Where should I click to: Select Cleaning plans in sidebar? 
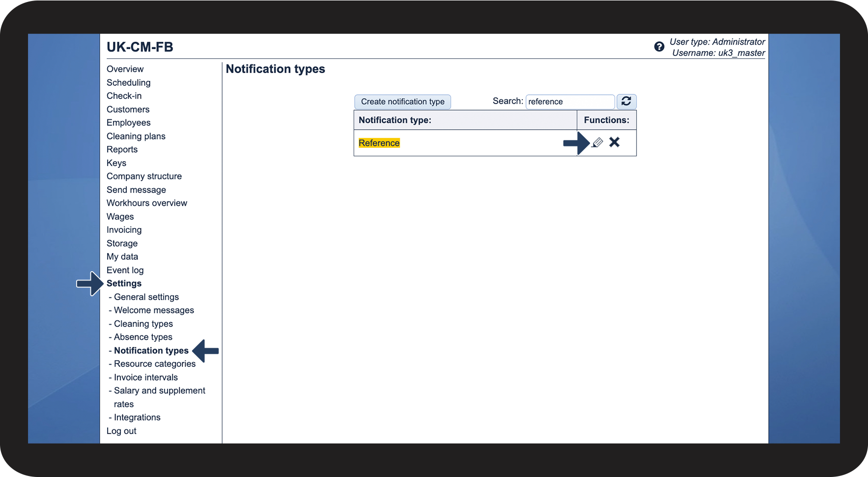click(x=136, y=136)
